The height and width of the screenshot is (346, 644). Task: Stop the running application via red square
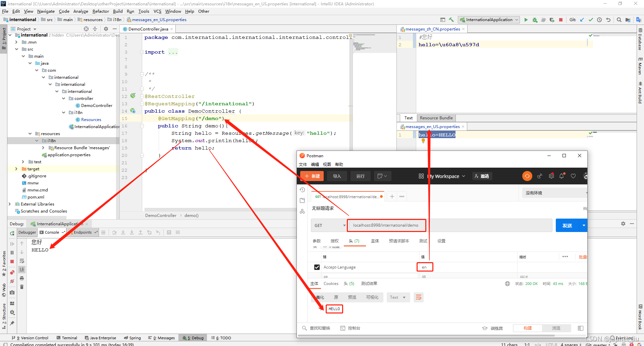pos(561,20)
